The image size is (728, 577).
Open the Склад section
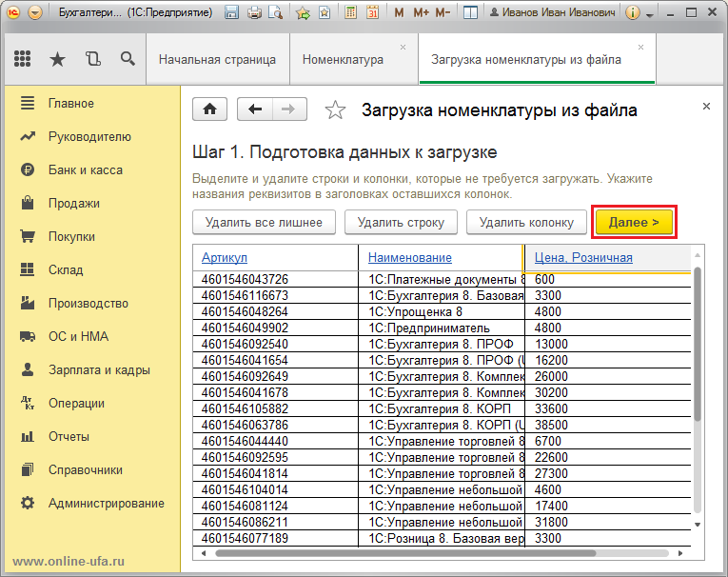pyautogui.click(x=93, y=269)
